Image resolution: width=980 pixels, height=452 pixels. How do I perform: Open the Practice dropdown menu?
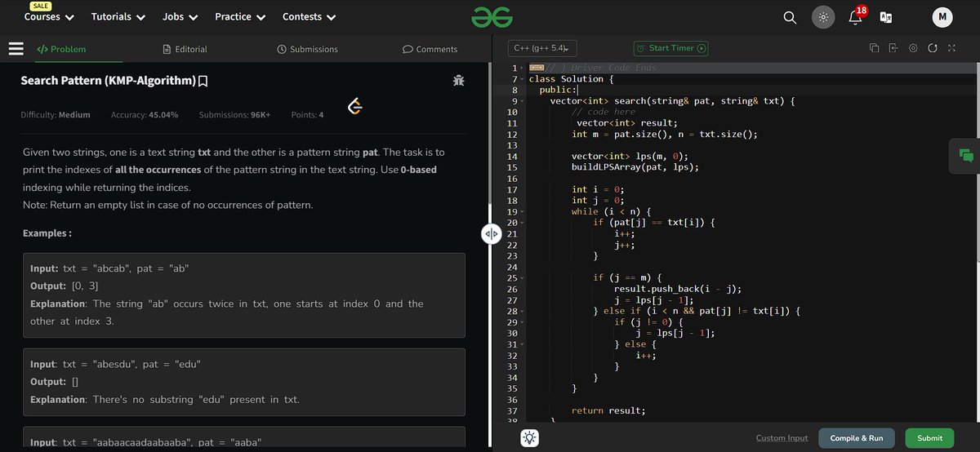coord(240,16)
